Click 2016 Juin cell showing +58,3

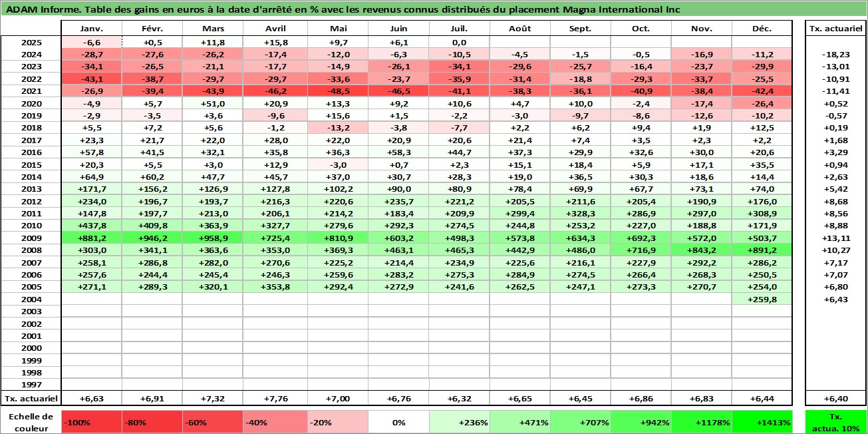pyautogui.click(x=398, y=152)
